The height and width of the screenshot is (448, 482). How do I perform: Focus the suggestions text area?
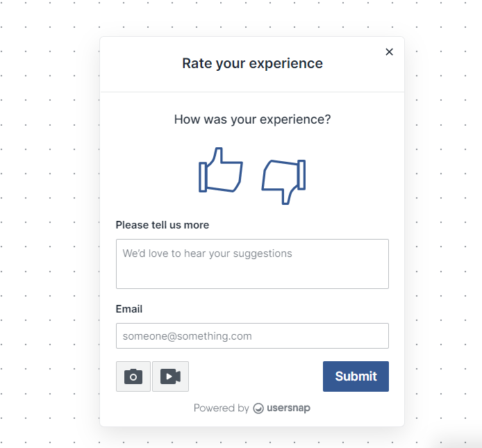pyautogui.click(x=252, y=264)
